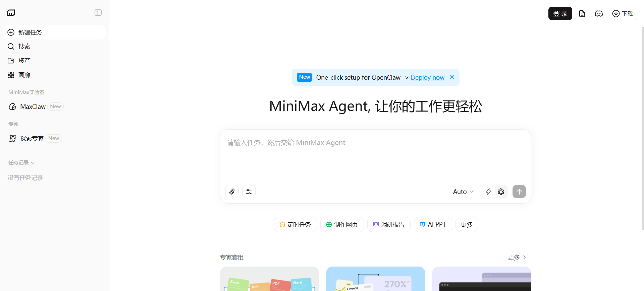Collapse the sidebar panel
644x291 pixels.
point(98,13)
